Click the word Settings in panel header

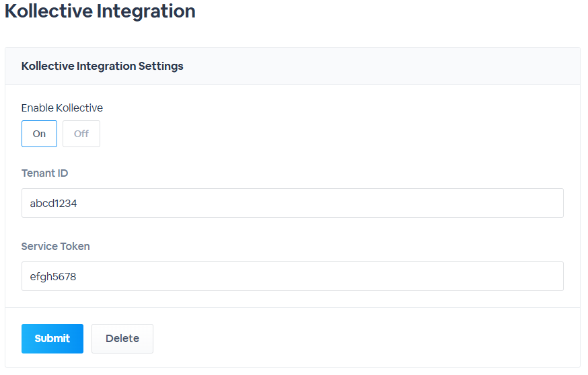click(x=161, y=67)
